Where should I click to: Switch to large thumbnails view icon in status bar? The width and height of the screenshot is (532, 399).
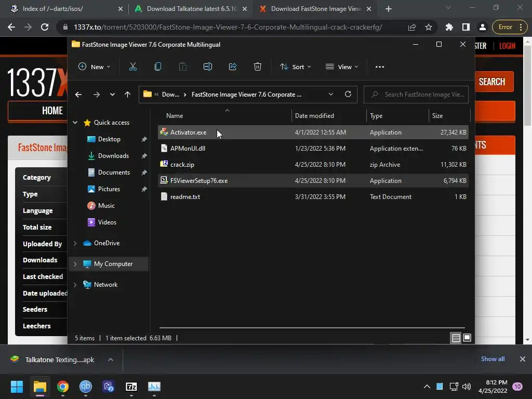point(467,338)
